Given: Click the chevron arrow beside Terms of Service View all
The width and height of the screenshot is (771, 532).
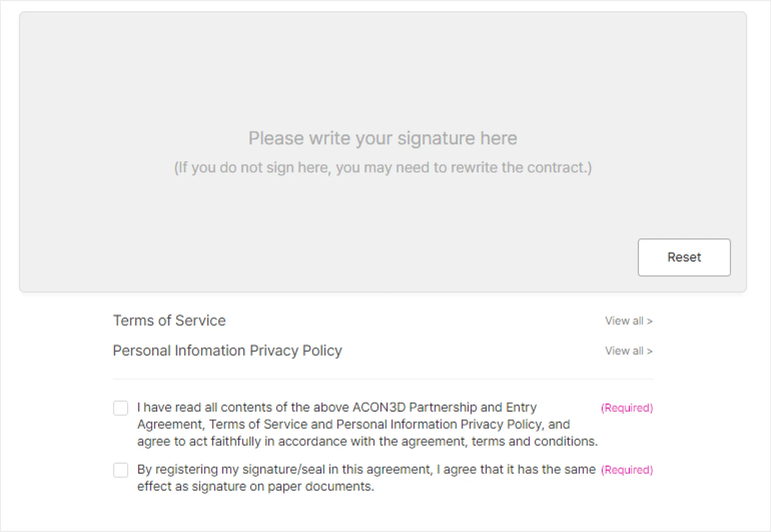Looking at the screenshot, I should pyautogui.click(x=649, y=321).
